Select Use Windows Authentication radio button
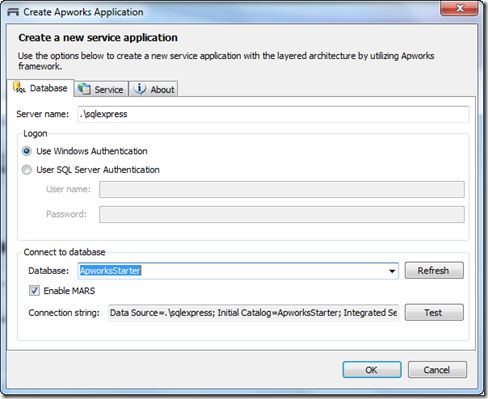Viewport: 488px width, 399px height. [x=27, y=151]
